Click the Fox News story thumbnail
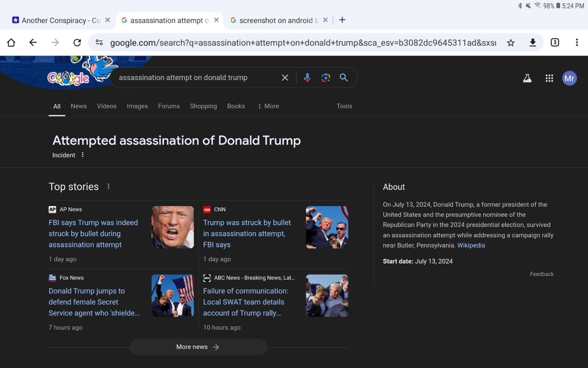 173,296
